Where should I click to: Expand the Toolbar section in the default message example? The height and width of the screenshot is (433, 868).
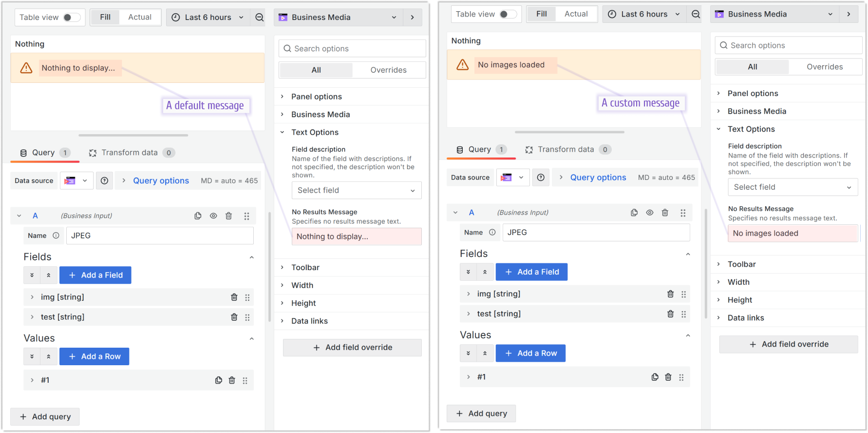point(305,268)
